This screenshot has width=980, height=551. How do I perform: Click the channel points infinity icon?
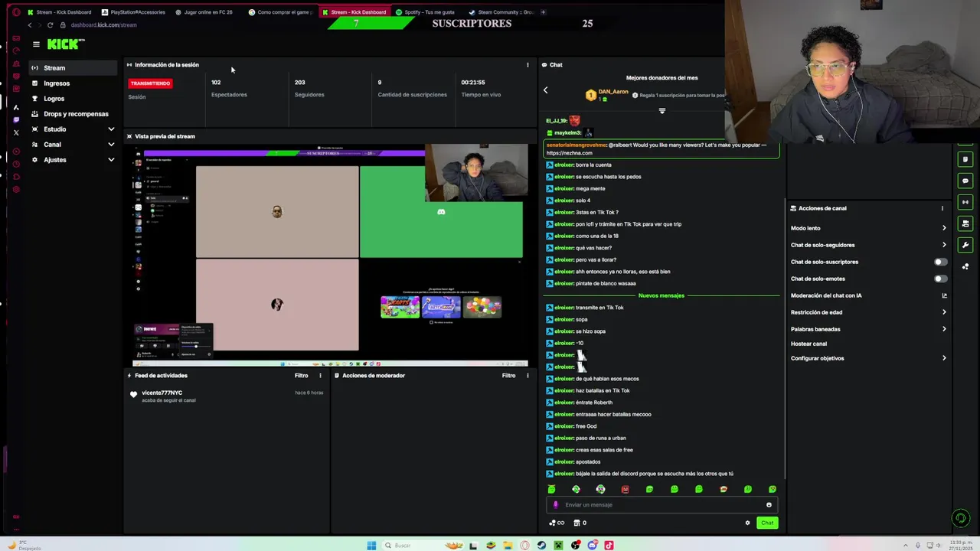(x=557, y=523)
